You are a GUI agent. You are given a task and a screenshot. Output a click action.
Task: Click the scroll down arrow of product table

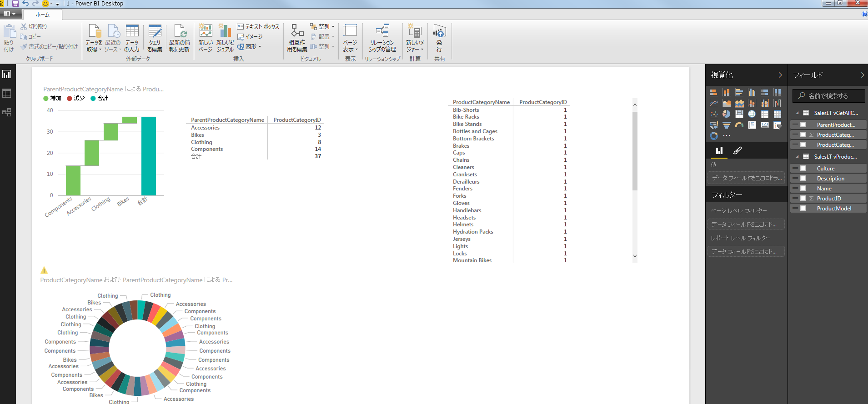click(635, 256)
